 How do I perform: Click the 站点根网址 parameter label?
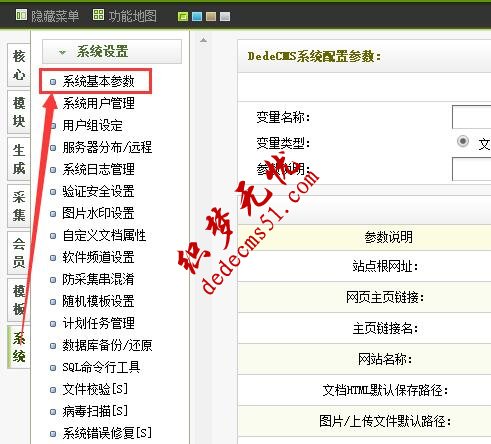pyautogui.click(x=385, y=266)
